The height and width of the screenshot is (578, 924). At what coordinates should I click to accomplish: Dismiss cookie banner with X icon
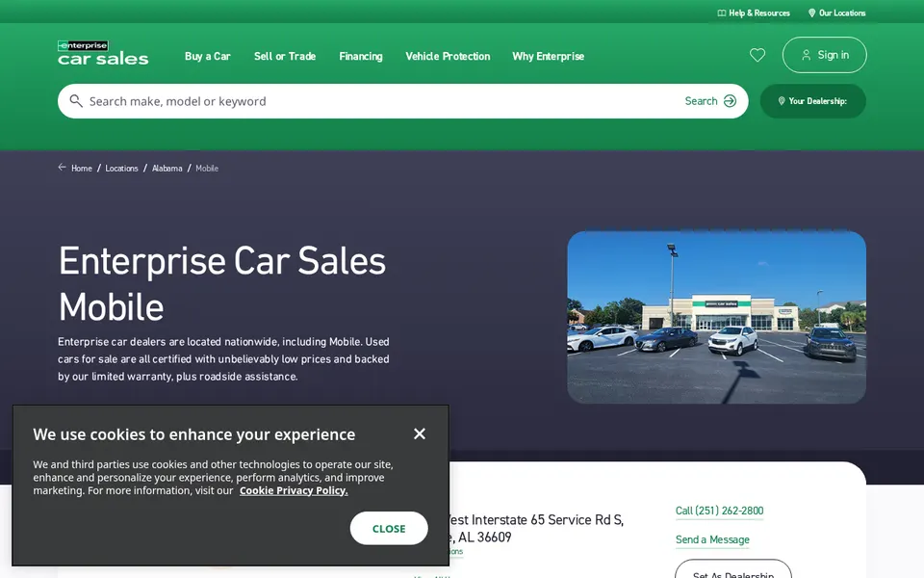[x=420, y=434]
